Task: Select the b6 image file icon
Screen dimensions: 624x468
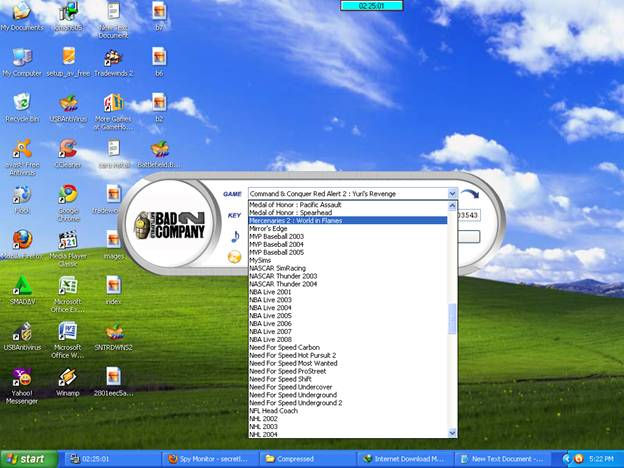Action: pos(159,62)
